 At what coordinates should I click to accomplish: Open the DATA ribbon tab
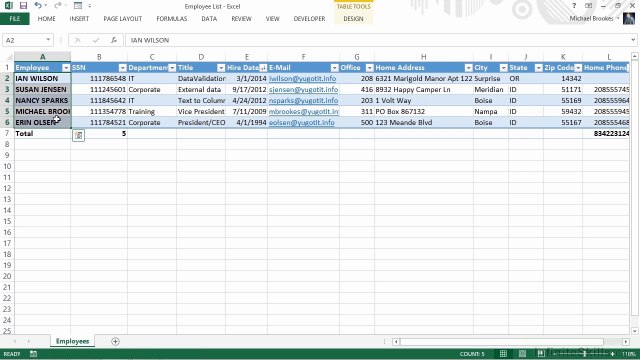tap(209, 19)
